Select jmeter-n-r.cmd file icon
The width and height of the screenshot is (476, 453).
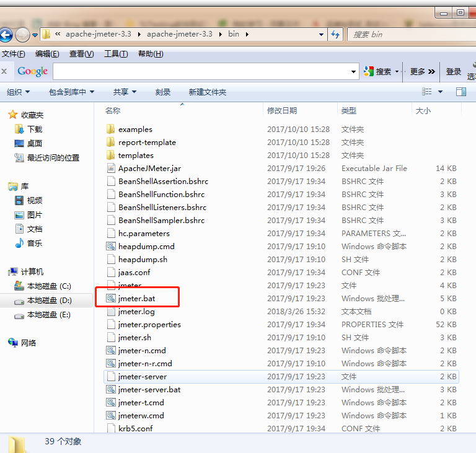tap(111, 363)
